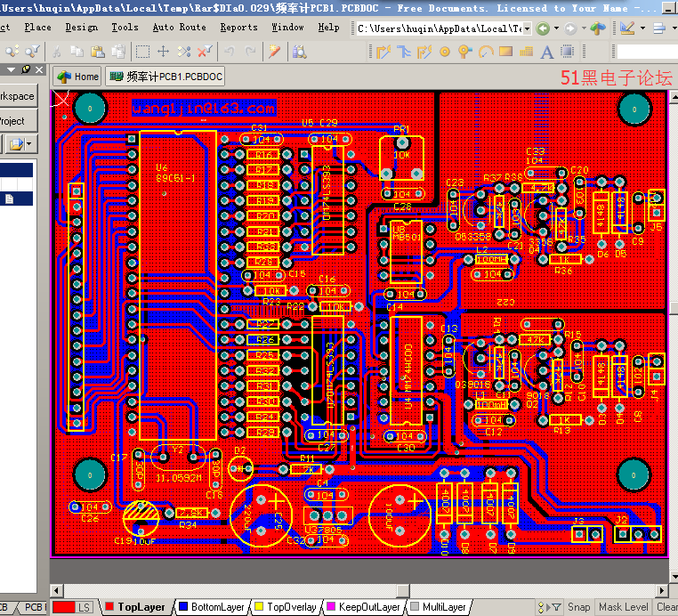Open the Browse Component Libraries icon
This screenshot has width=678, height=616.
(x=299, y=52)
